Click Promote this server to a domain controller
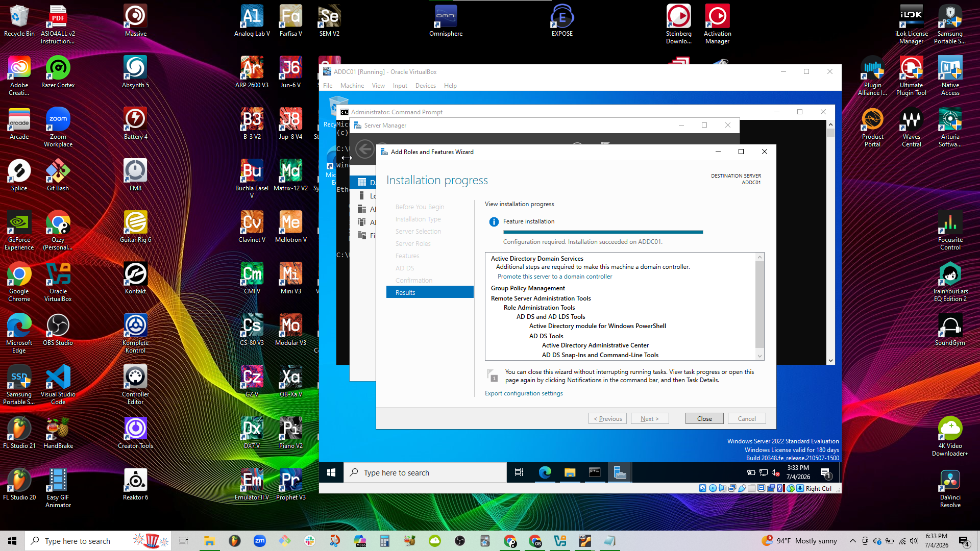The height and width of the screenshot is (551, 980). (555, 277)
